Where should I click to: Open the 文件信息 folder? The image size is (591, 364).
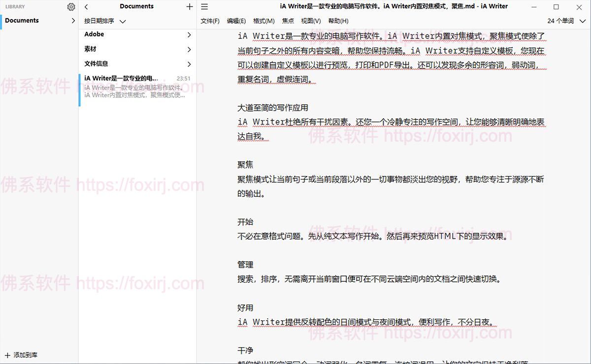[96, 64]
